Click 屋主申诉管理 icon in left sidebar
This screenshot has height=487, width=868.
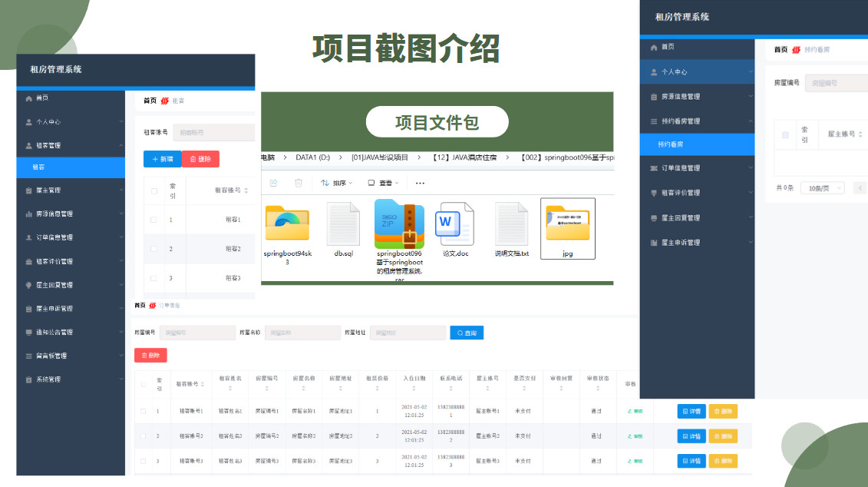29,309
